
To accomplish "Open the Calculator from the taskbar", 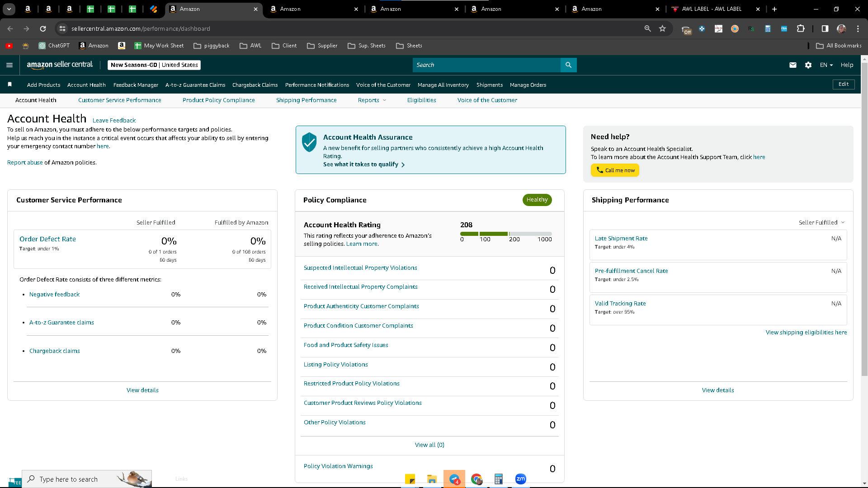I will pos(499,479).
